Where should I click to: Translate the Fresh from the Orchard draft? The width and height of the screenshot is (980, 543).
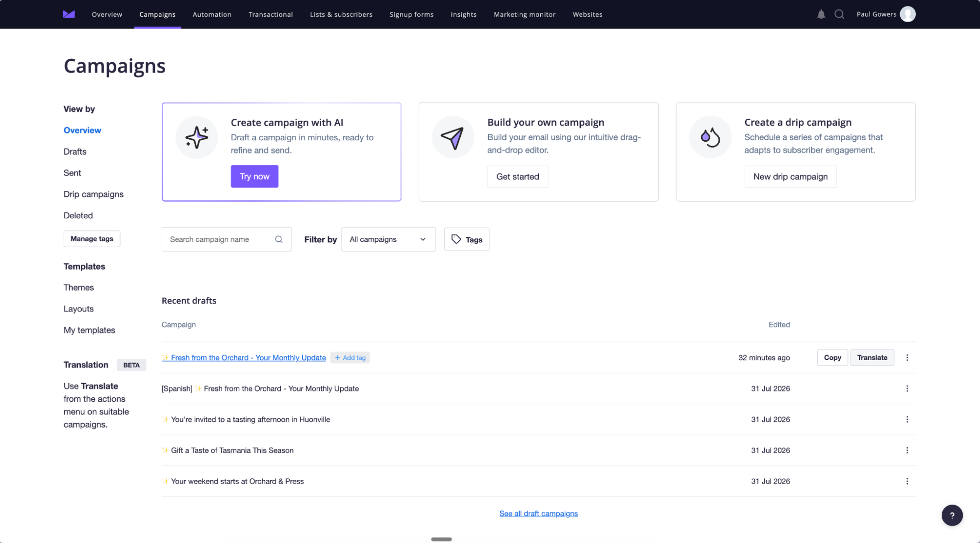(872, 358)
